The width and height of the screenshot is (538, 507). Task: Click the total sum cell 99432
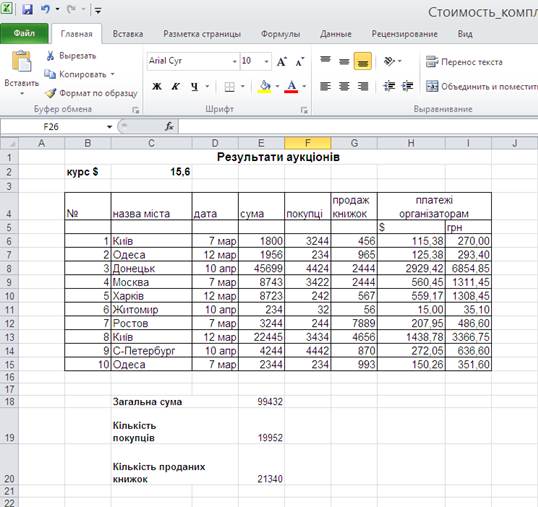click(261, 402)
